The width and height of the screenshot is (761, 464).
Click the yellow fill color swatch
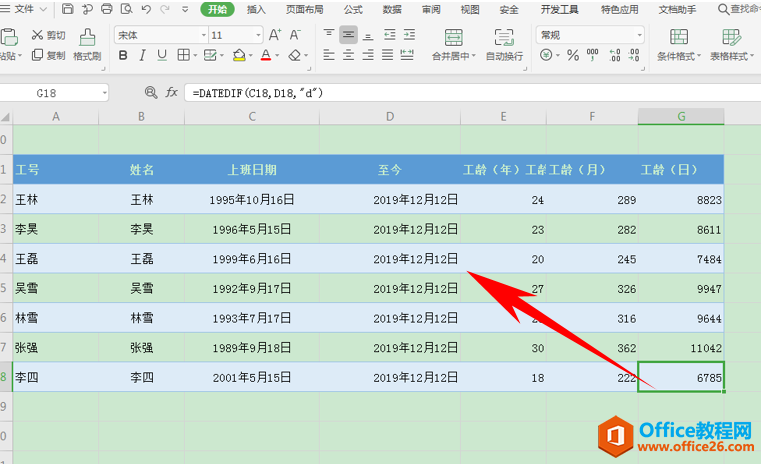pyautogui.click(x=238, y=56)
